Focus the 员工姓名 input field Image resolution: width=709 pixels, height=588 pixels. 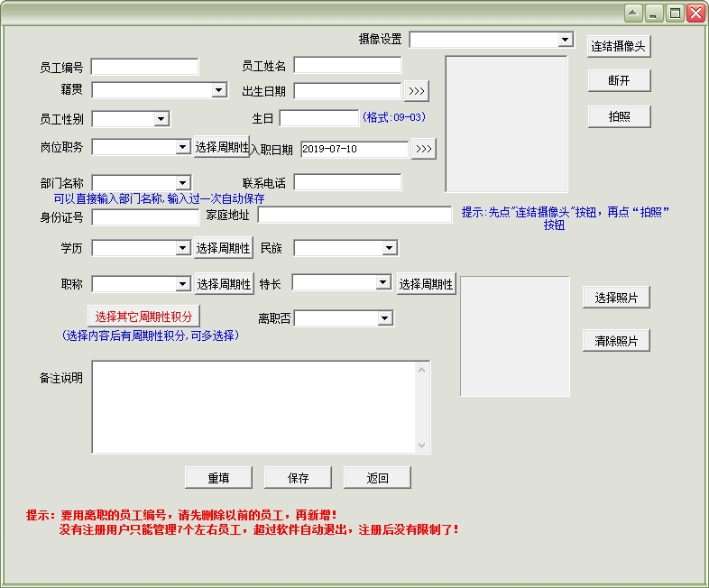point(347,65)
